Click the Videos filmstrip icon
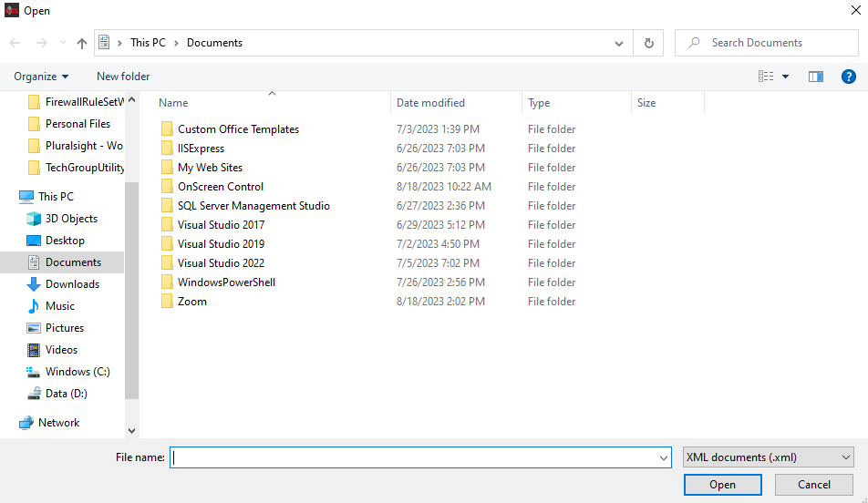This screenshot has width=868, height=503. tap(34, 350)
